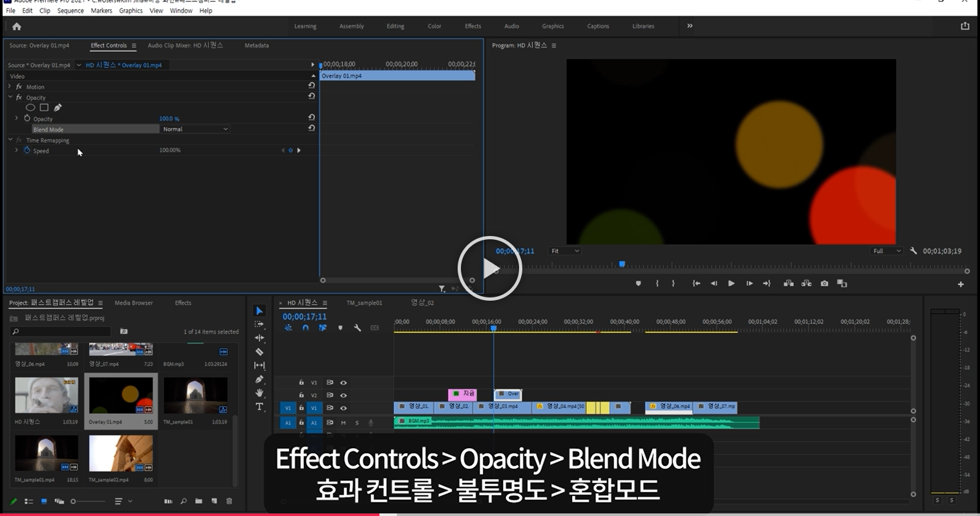Screen dimensions: 980x516
Task: Create ellipse mask under Opacity
Action: point(30,107)
